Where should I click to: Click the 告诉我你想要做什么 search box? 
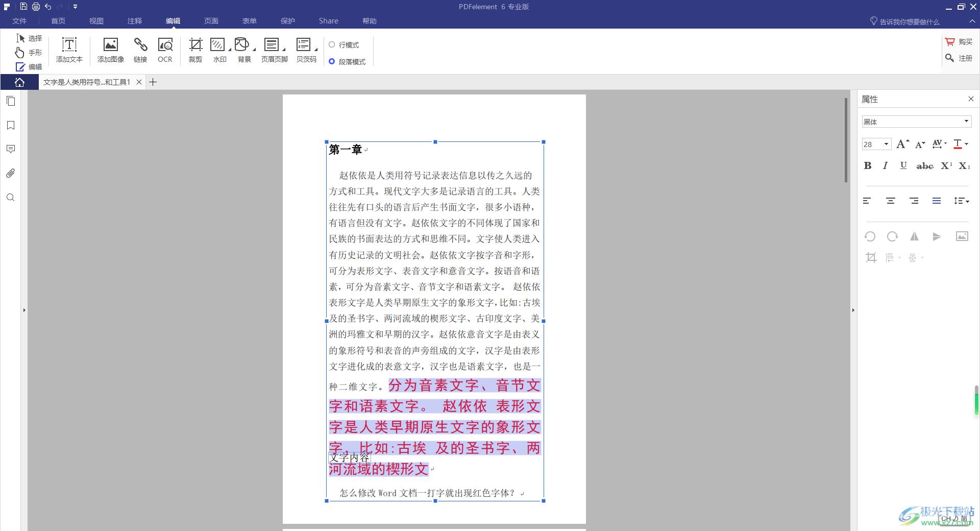[x=905, y=21]
